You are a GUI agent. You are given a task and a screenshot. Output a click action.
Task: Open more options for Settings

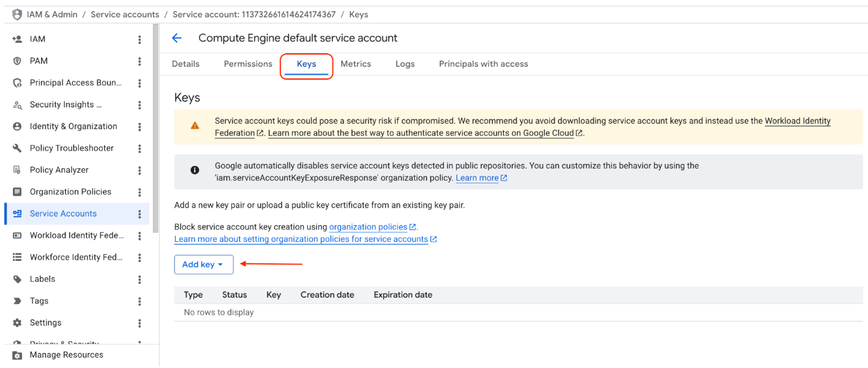140,323
